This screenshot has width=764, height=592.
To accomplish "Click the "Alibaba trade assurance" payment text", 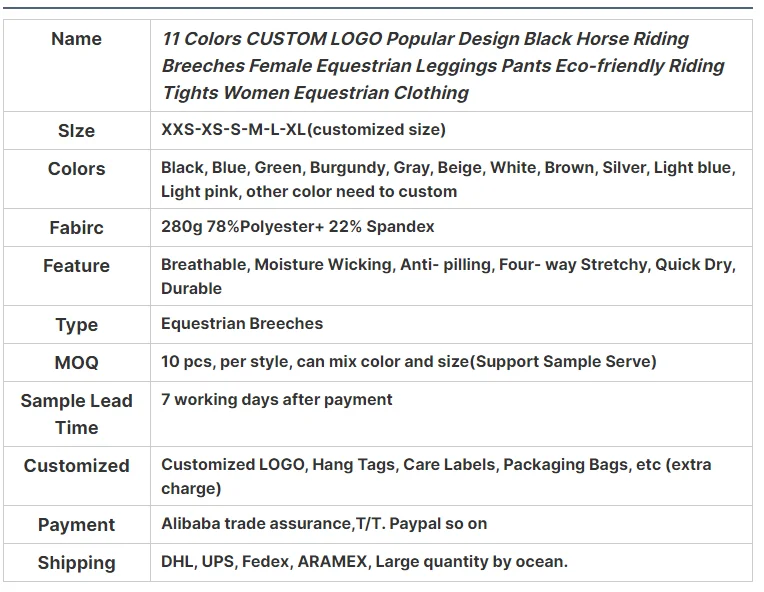I will [x=324, y=524].
